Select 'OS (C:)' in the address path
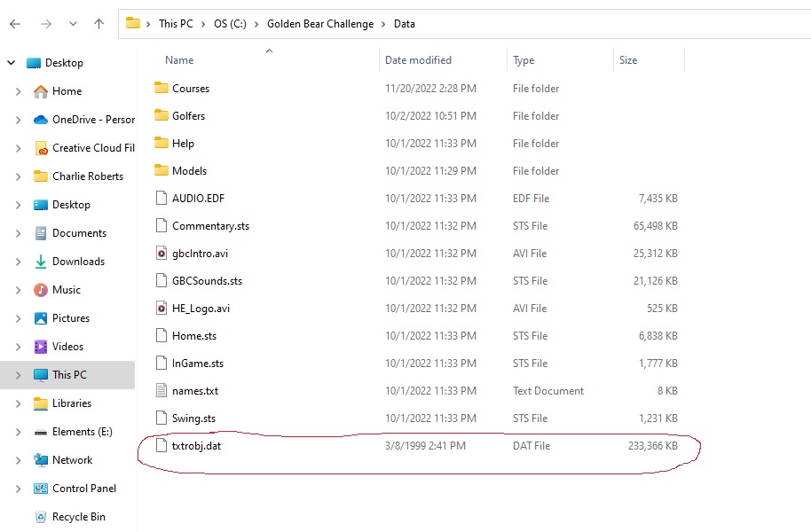 pyautogui.click(x=230, y=24)
